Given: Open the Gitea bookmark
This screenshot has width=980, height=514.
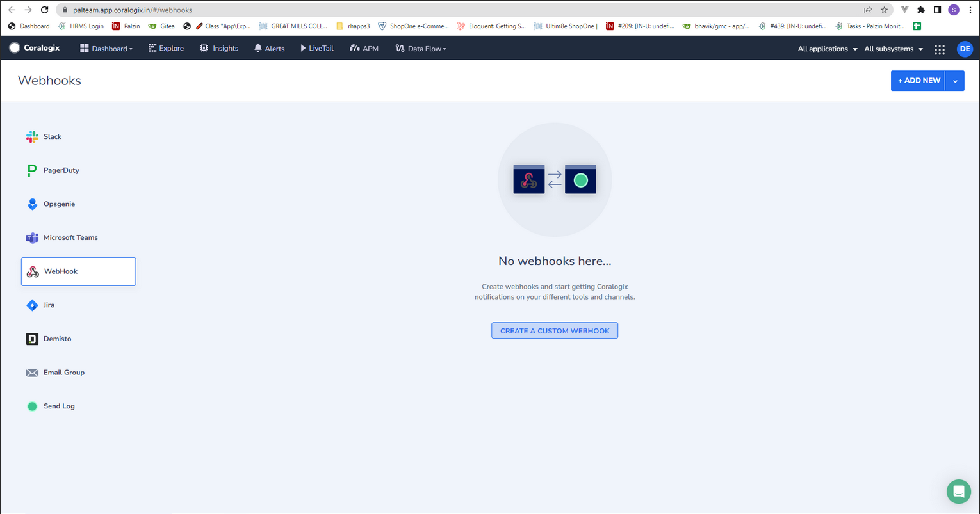Looking at the screenshot, I should tap(161, 26).
